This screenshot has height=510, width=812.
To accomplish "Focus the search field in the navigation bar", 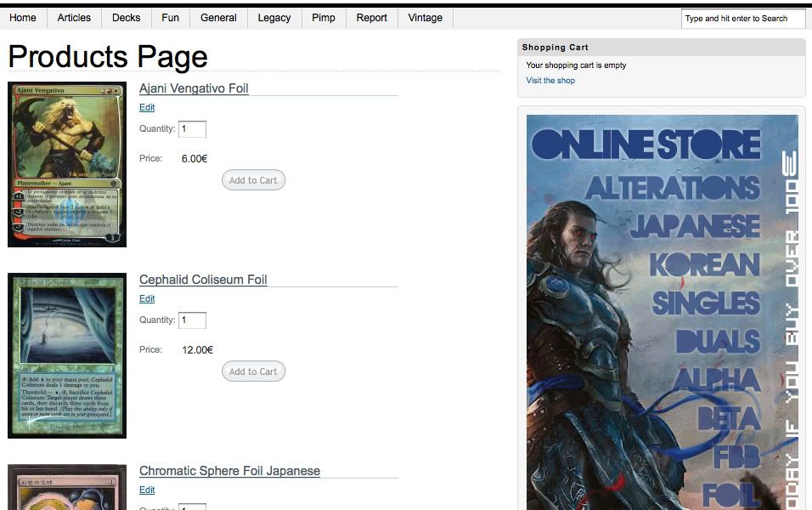I will [x=743, y=19].
